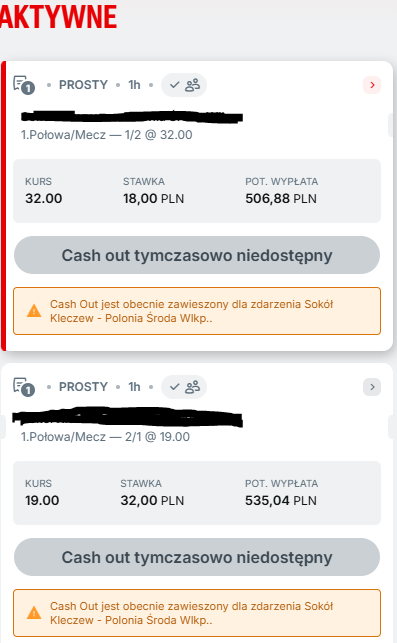Viewport: 397px width, 643px height.
Task: Click stake 32,00 PLN on second coupon
Action: [152, 501]
